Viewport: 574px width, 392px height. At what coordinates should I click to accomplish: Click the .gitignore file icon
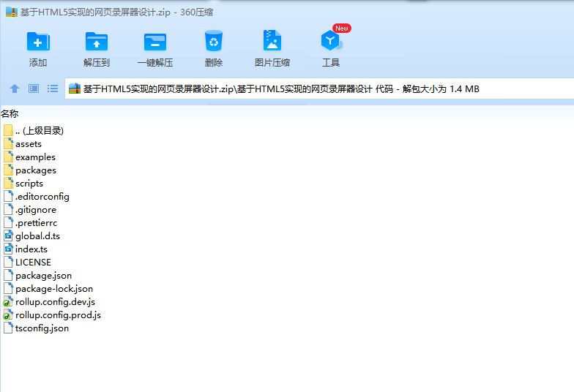pos(9,209)
